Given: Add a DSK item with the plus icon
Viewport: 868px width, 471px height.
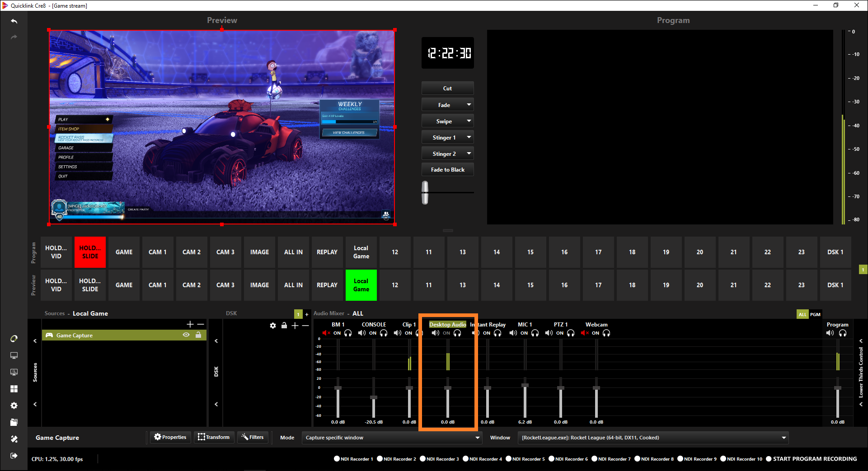Looking at the screenshot, I should click(295, 325).
